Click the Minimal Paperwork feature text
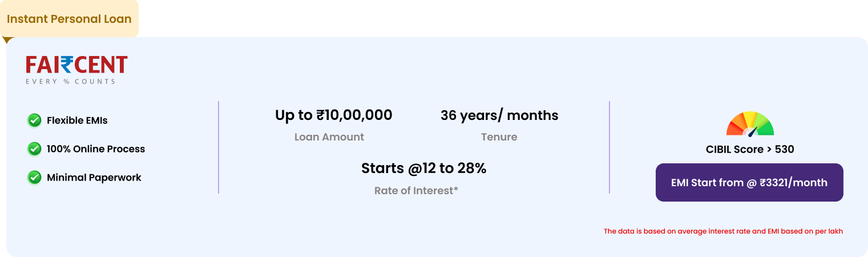This screenshot has width=868, height=257. [x=94, y=178]
